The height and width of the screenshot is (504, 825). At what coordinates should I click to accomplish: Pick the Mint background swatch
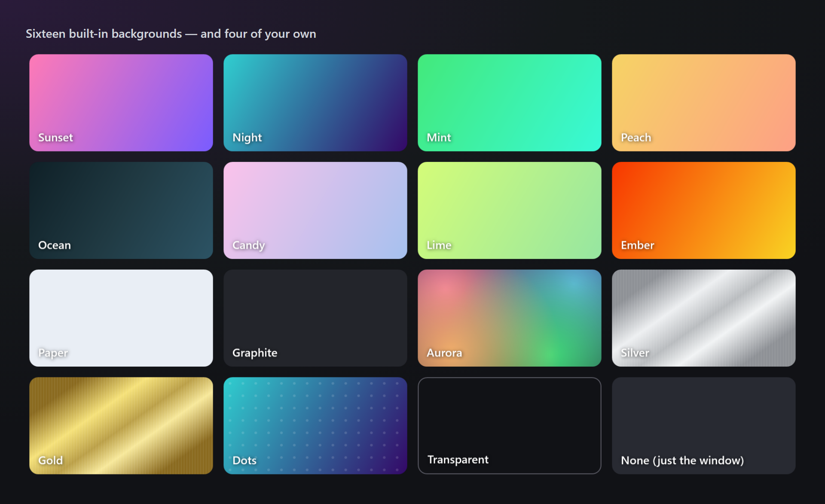coord(510,103)
